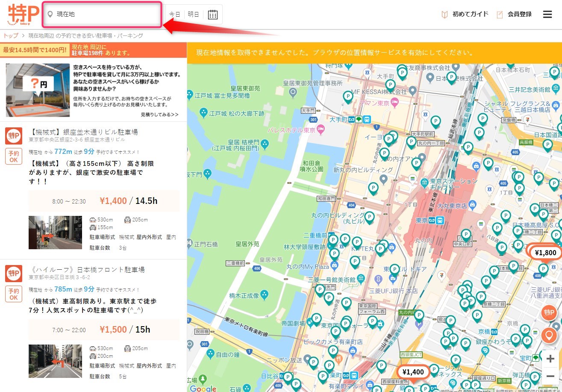Click the 銀座並木通りビル parking photo thumbnail

point(55,233)
